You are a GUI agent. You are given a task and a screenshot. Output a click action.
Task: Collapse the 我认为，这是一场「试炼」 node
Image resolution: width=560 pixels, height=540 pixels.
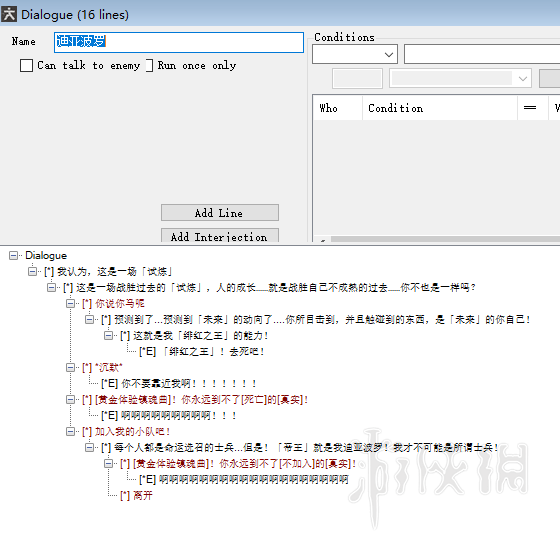click(32, 271)
